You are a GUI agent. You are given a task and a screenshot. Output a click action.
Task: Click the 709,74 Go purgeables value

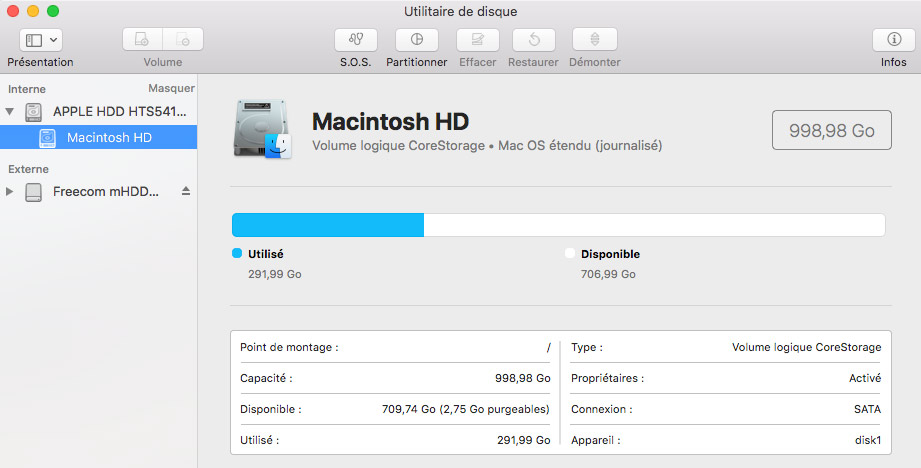coord(466,409)
